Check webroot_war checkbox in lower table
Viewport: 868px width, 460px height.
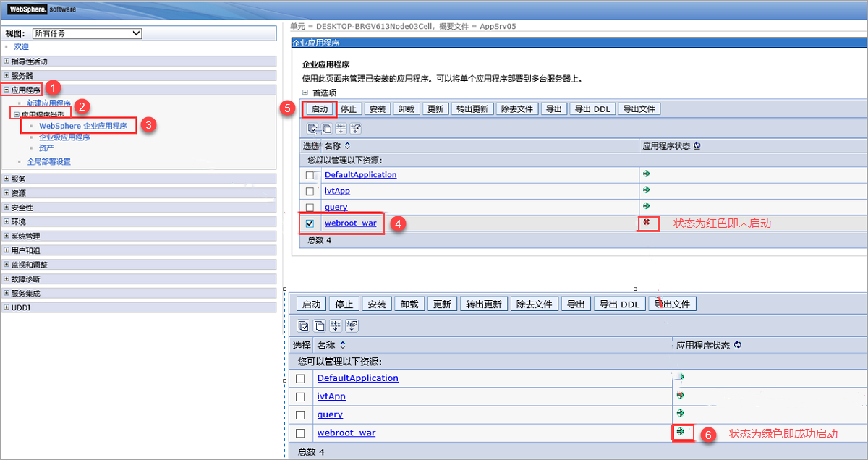pos(300,433)
